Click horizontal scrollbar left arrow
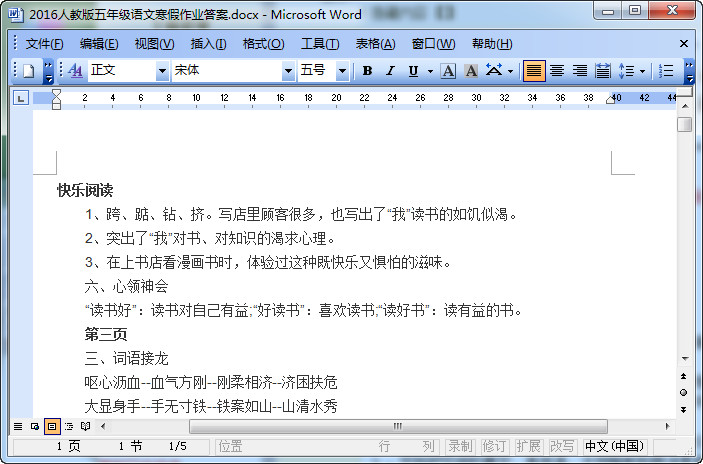 coord(103,426)
